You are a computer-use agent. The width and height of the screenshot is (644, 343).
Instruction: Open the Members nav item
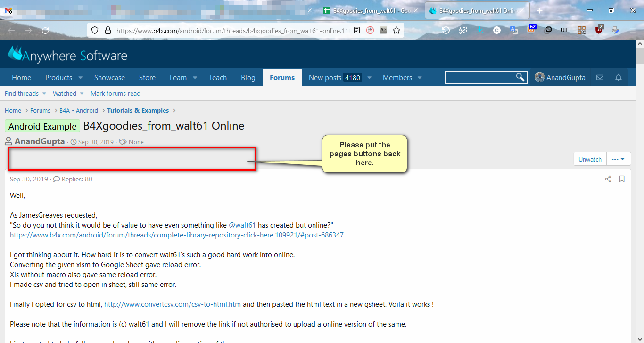coord(397,78)
